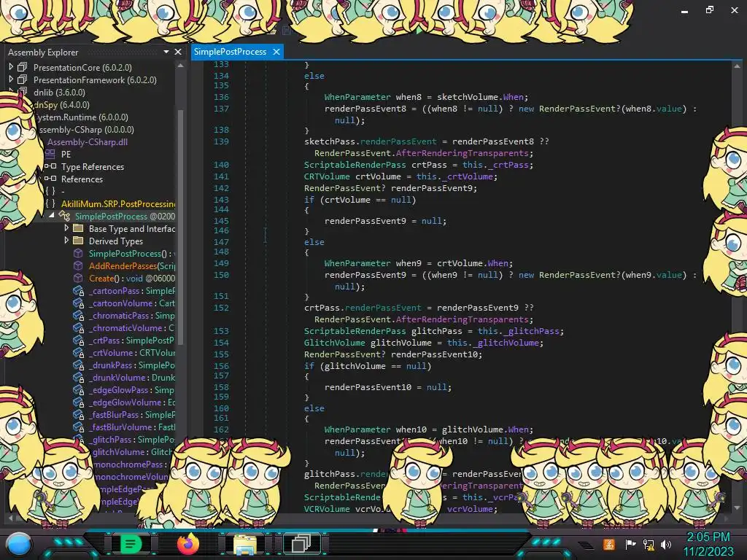Open the Windows Start orb

[19, 544]
